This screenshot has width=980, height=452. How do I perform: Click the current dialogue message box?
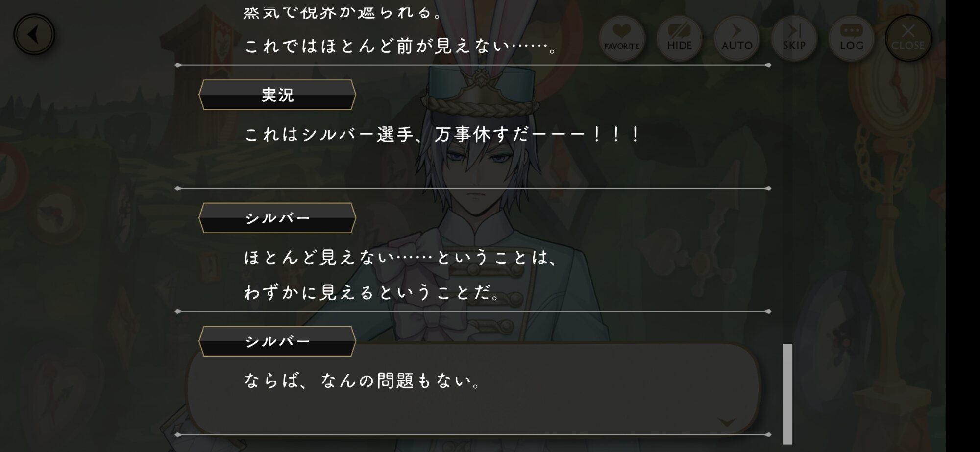tap(473, 388)
